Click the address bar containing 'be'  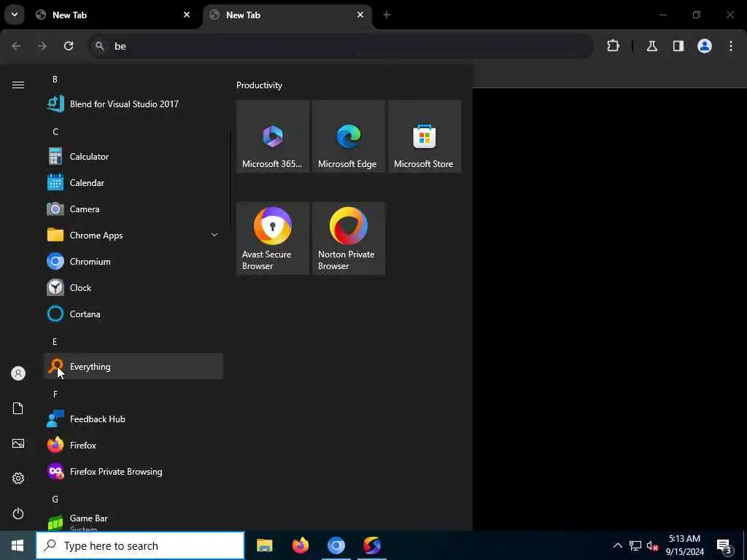pyautogui.click(x=341, y=46)
